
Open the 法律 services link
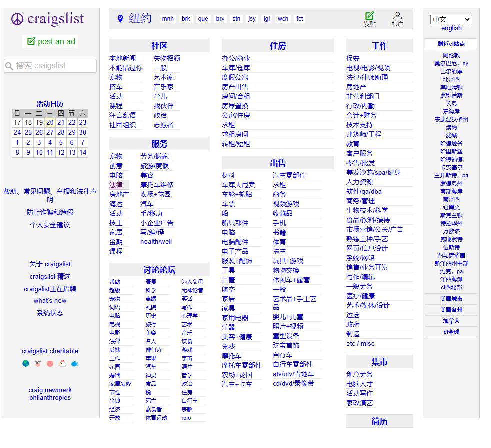click(x=116, y=185)
